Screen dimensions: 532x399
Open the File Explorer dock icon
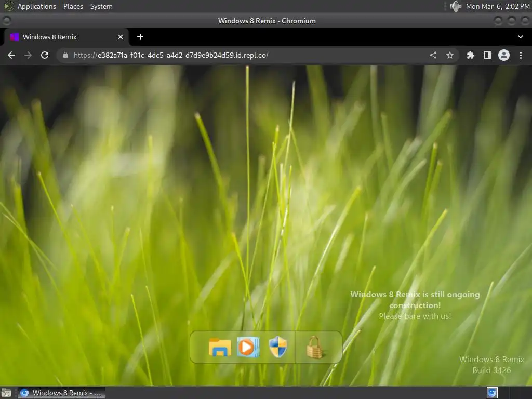pyautogui.click(x=220, y=347)
